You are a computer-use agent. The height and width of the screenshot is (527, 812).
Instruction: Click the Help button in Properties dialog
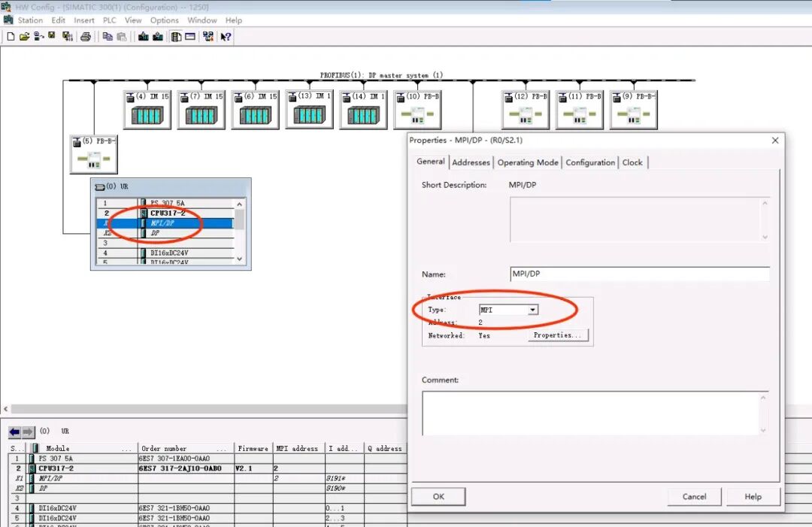pos(753,496)
